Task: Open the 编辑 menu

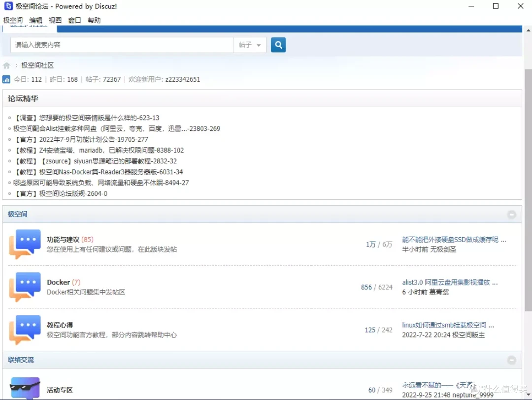Action: pyautogui.click(x=35, y=20)
